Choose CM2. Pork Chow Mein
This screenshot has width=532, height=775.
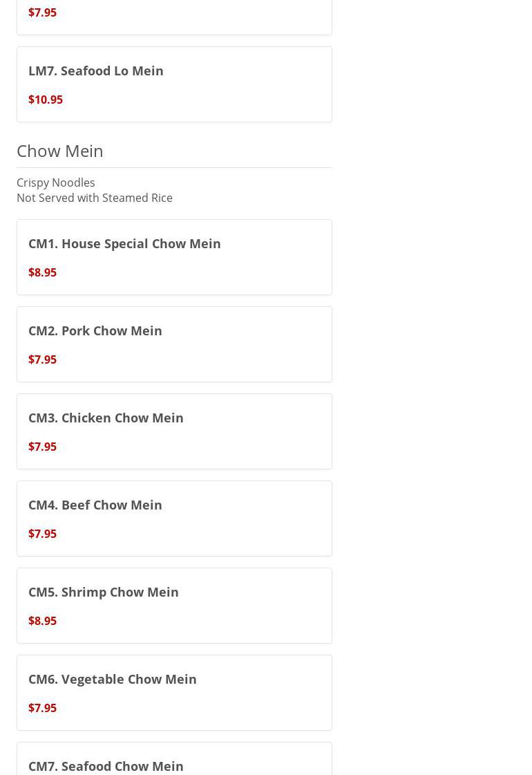click(95, 330)
